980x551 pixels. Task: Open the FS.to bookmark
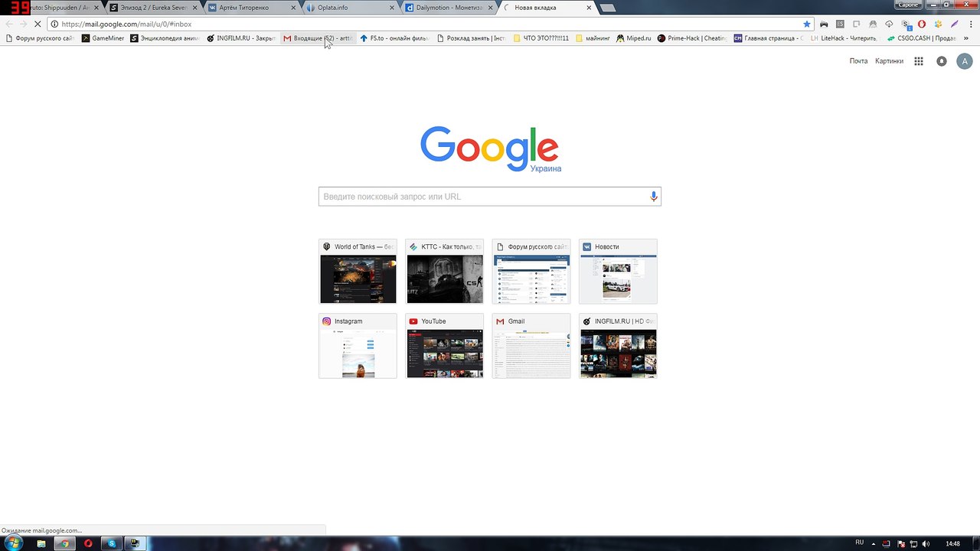394,37
